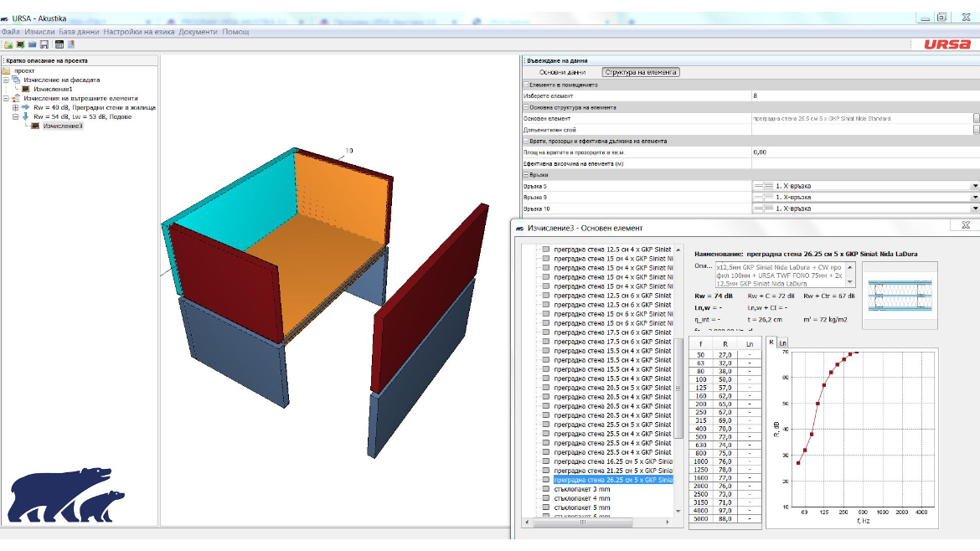Click the проект folder icon in tree
The width and height of the screenshot is (980, 551).
tap(6, 70)
